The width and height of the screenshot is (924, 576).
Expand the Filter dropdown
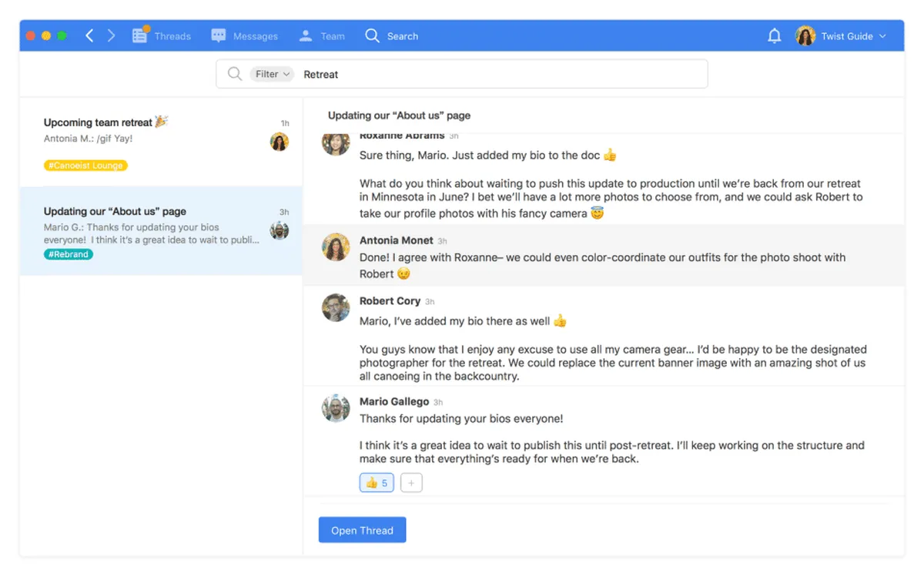pyautogui.click(x=273, y=74)
